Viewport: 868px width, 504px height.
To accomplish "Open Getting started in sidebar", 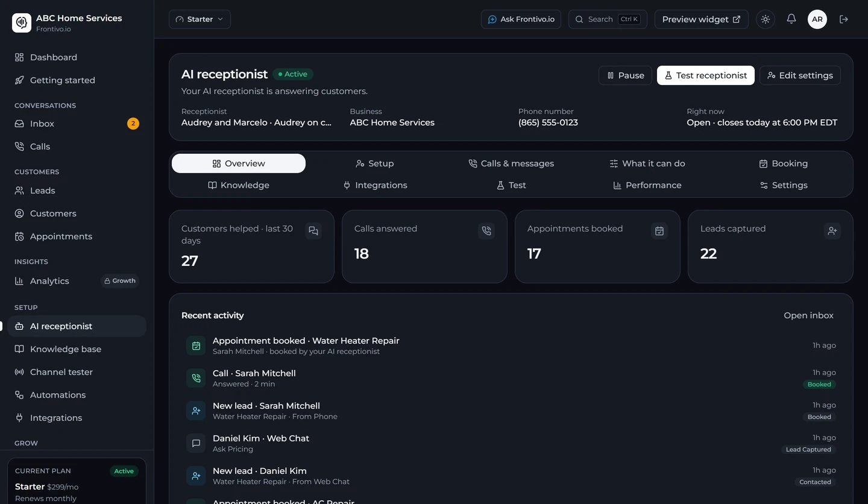I will 77,80.
